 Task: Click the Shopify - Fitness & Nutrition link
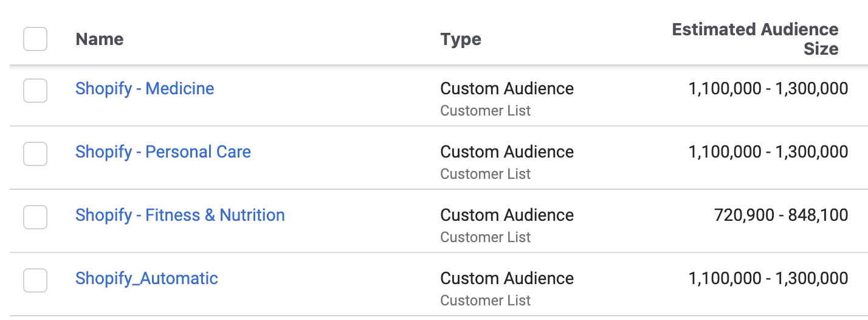tap(180, 215)
